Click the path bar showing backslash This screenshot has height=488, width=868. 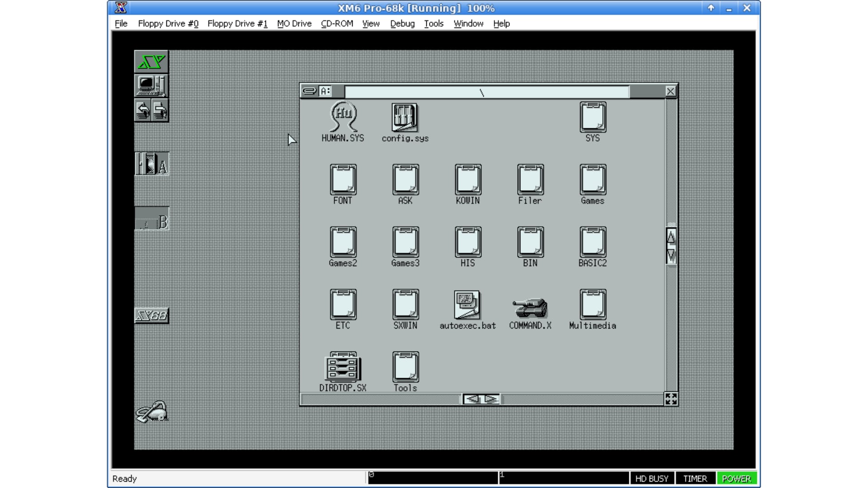[x=486, y=92]
